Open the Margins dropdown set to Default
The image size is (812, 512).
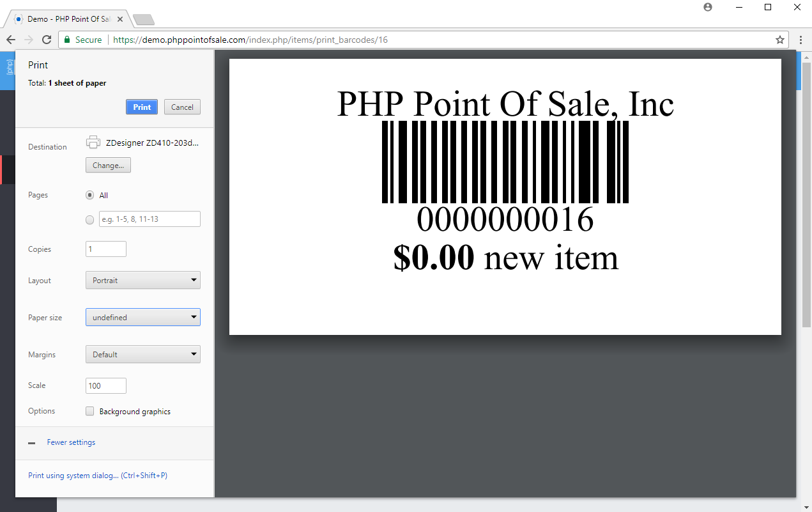tap(143, 355)
